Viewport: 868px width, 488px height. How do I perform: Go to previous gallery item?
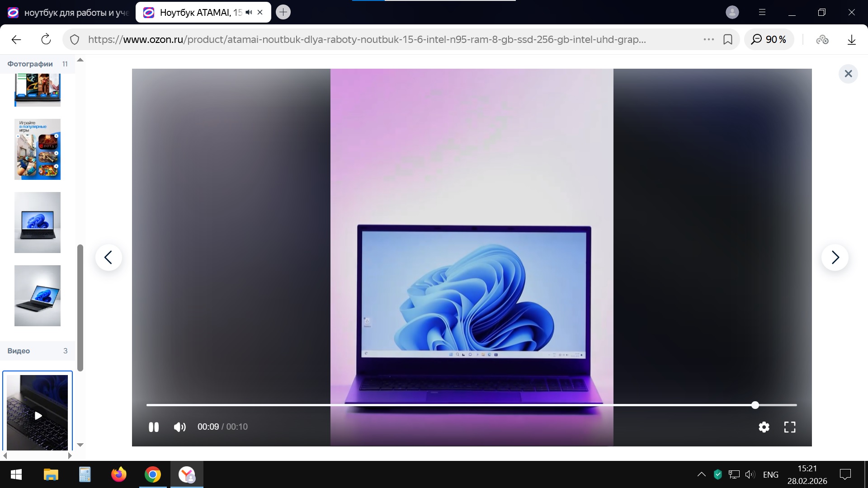[x=108, y=258]
